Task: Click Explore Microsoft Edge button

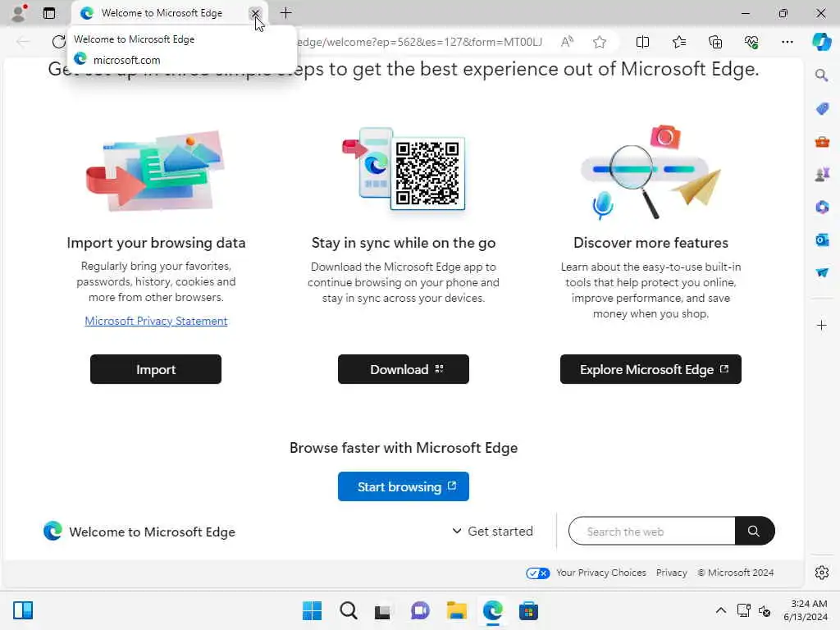Action: (x=651, y=369)
